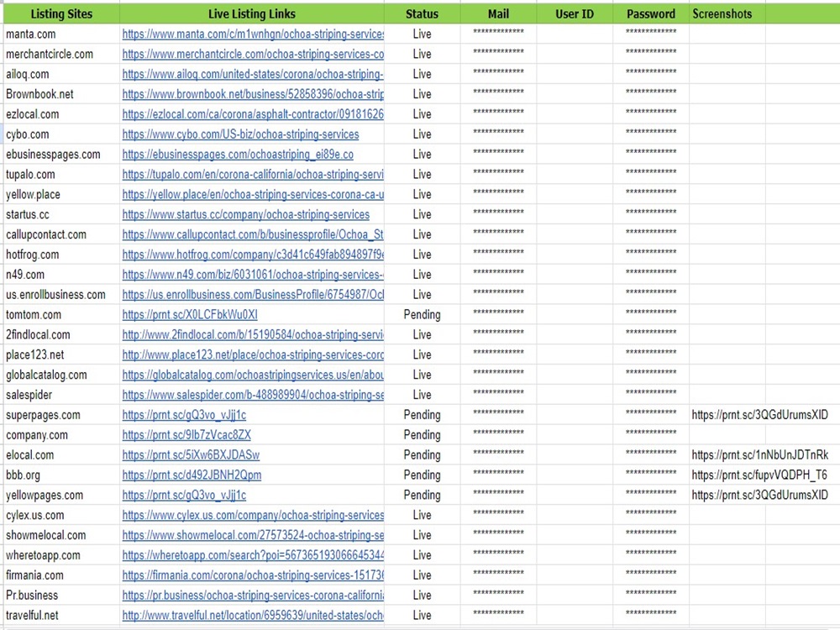Select the masked Mail cell for manta.com

[x=498, y=34]
